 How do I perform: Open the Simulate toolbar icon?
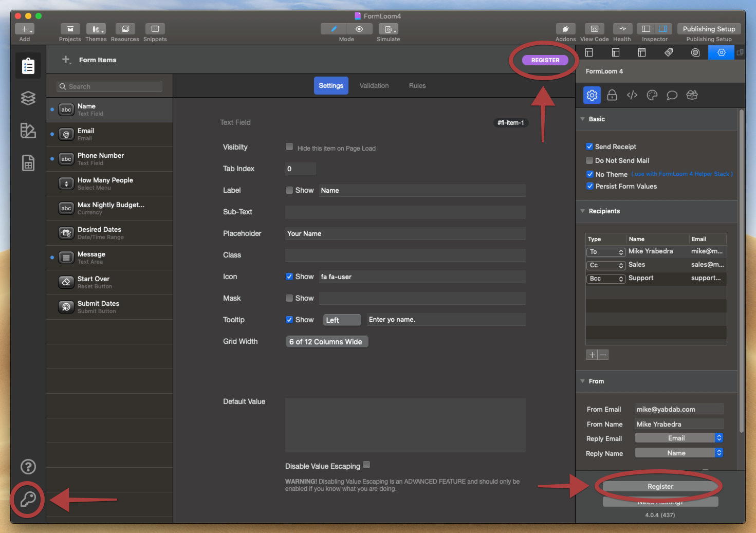pyautogui.click(x=389, y=29)
